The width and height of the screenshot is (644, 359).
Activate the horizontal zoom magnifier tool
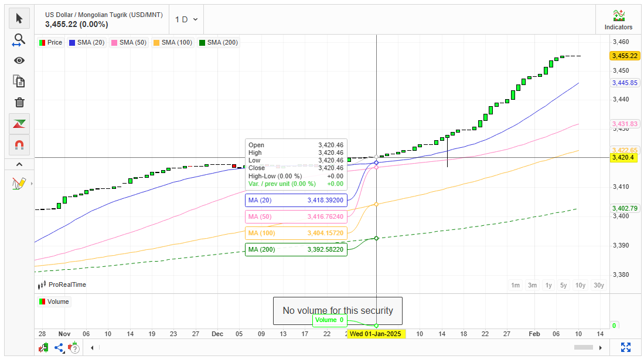[19, 40]
